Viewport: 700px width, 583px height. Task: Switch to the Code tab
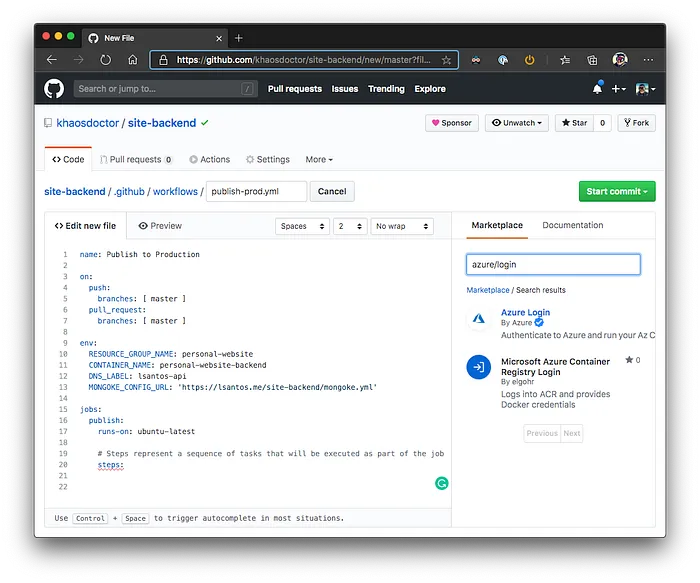tap(68, 159)
